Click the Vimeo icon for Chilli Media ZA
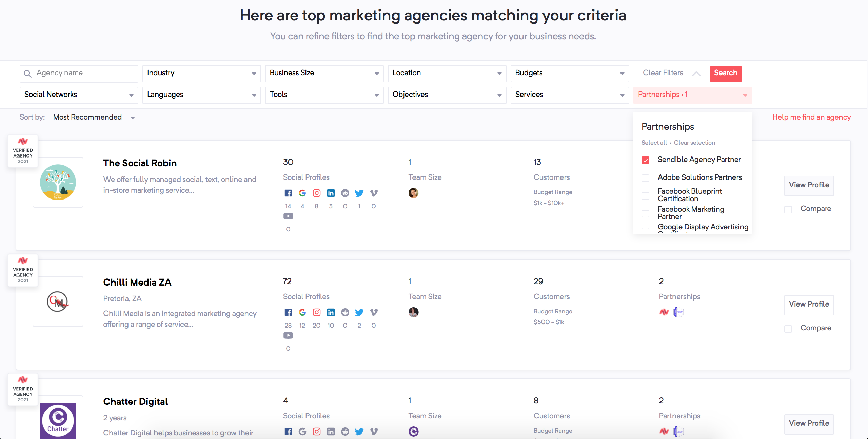 [x=373, y=312]
